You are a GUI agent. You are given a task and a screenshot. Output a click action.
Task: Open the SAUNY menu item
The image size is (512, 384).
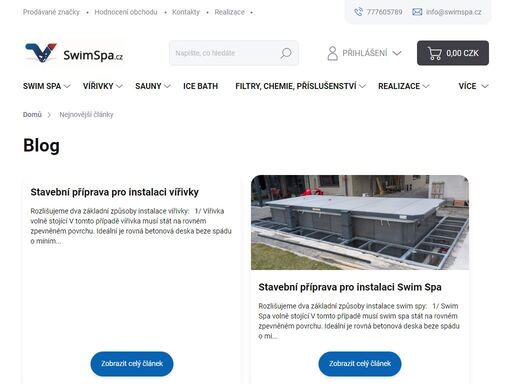148,86
